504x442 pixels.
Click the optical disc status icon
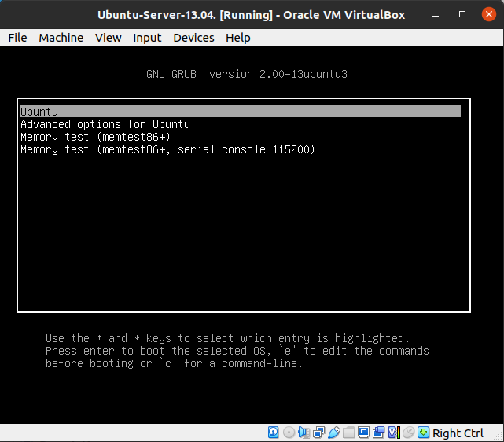point(289,433)
